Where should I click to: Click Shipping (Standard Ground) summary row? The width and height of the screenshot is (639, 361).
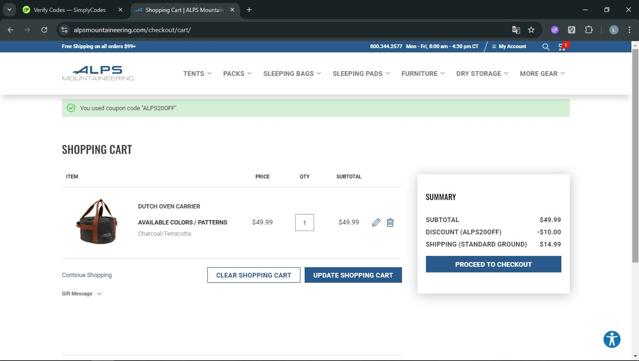493,244
